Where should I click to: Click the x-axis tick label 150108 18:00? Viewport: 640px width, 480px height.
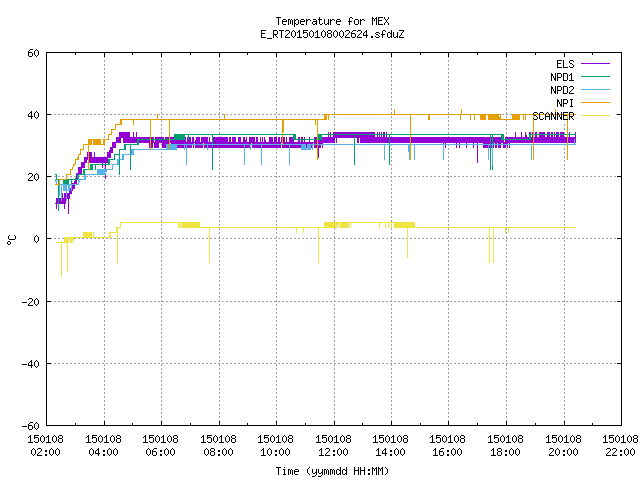point(506,446)
